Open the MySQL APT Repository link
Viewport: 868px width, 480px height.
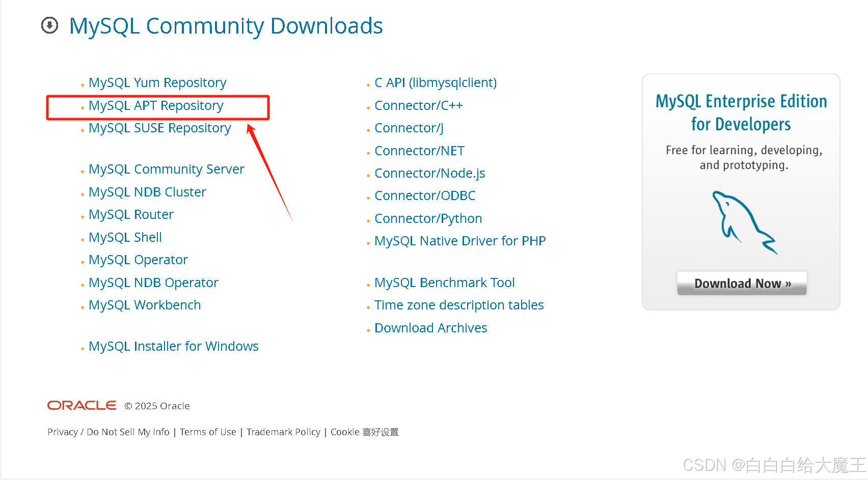click(x=156, y=105)
